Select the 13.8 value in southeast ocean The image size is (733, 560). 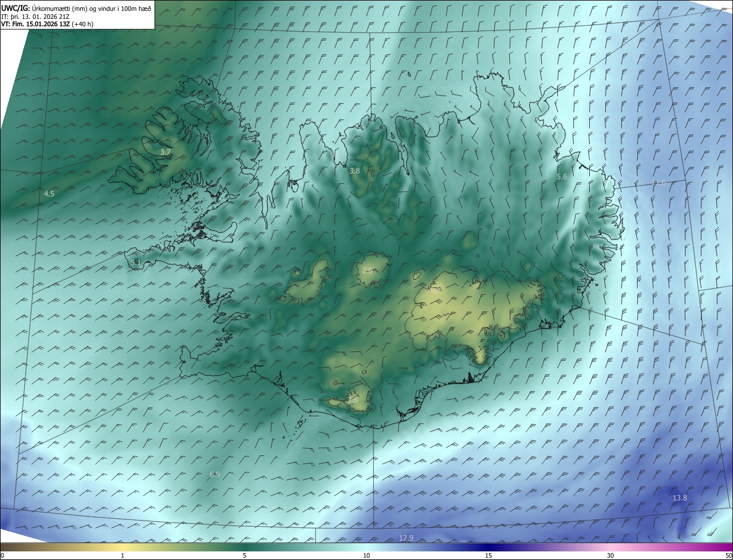(680, 498)
